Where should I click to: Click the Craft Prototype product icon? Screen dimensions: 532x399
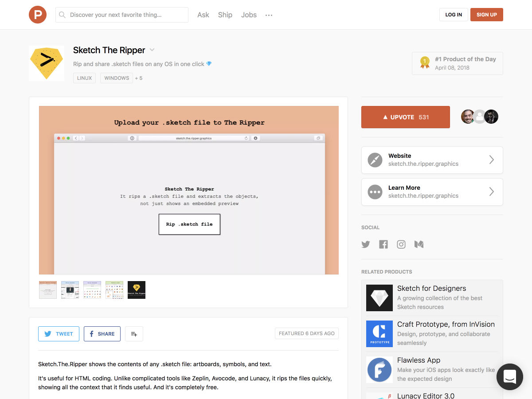tap(379, 334)
